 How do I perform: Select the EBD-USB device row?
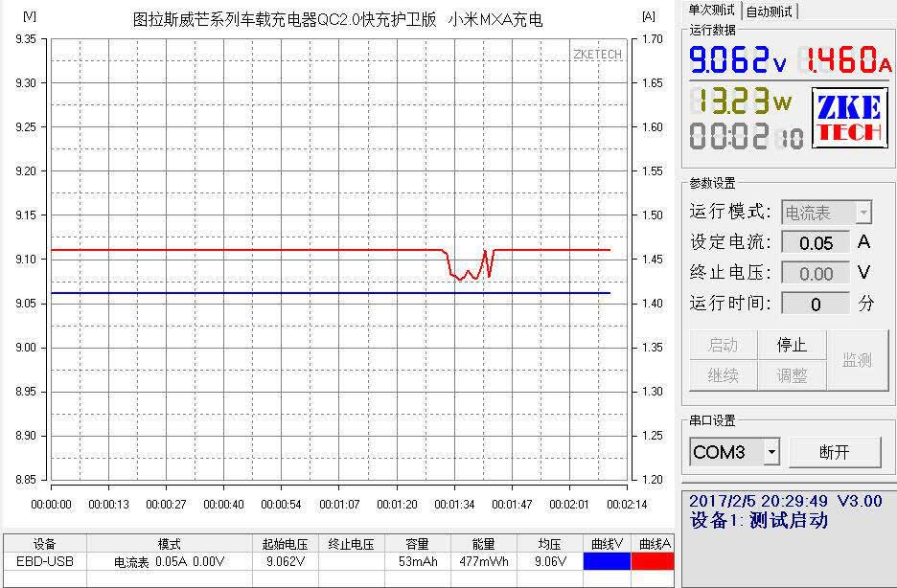point(338,561)
